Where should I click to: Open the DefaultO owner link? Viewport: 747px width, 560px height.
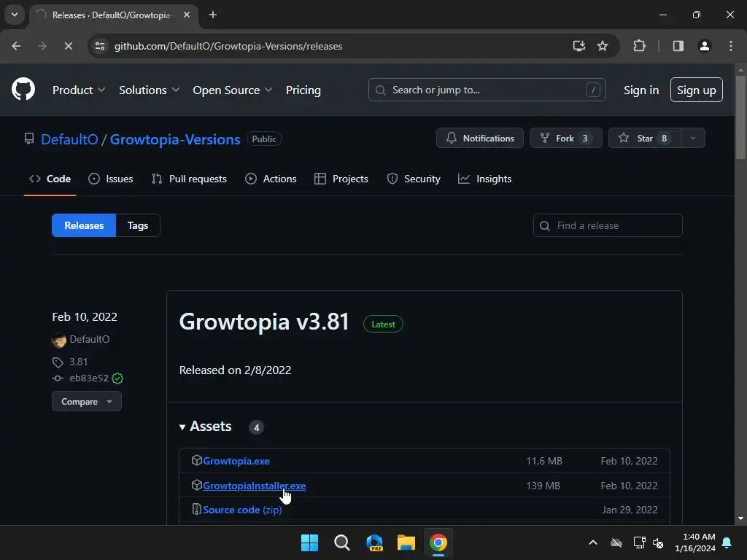[69, 139]
